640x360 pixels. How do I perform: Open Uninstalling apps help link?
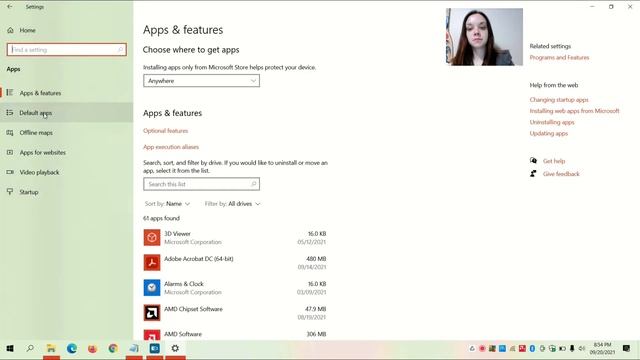(552, 122)
